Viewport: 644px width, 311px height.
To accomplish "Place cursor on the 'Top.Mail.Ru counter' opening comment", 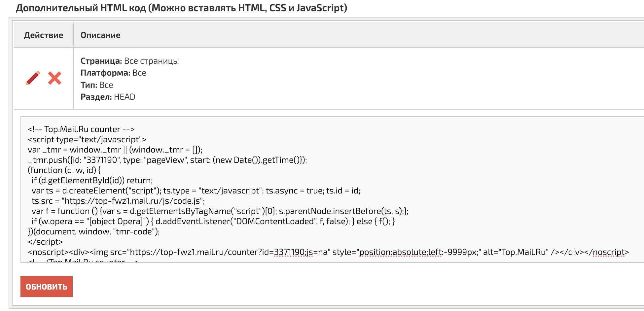I will (81, 129).
